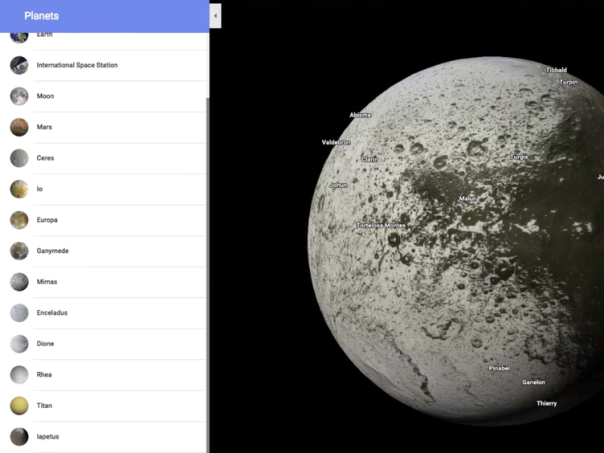Select the Thierry crater label

[x=546, y=403]
